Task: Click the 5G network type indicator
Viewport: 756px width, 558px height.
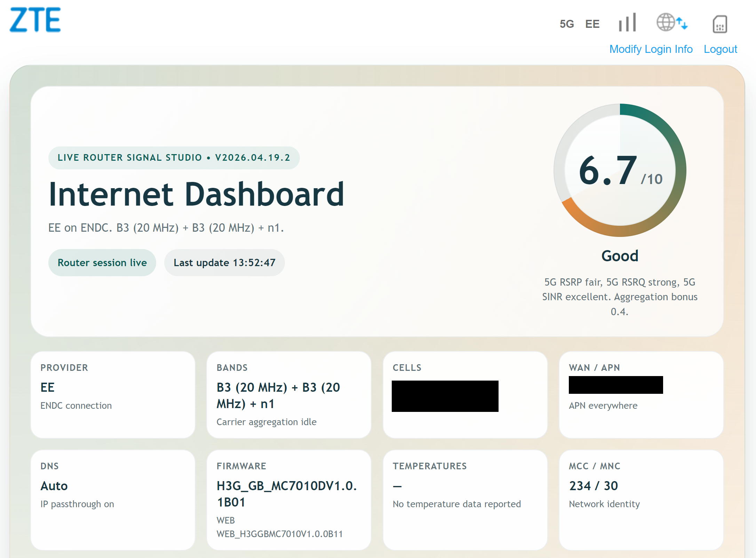Action: point(567,24)
